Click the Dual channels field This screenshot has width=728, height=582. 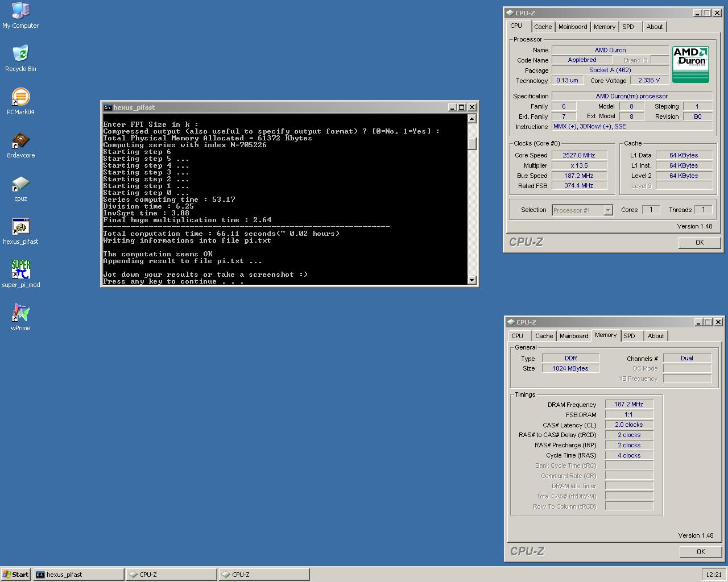pyautogui.click(x=687, y=358)
